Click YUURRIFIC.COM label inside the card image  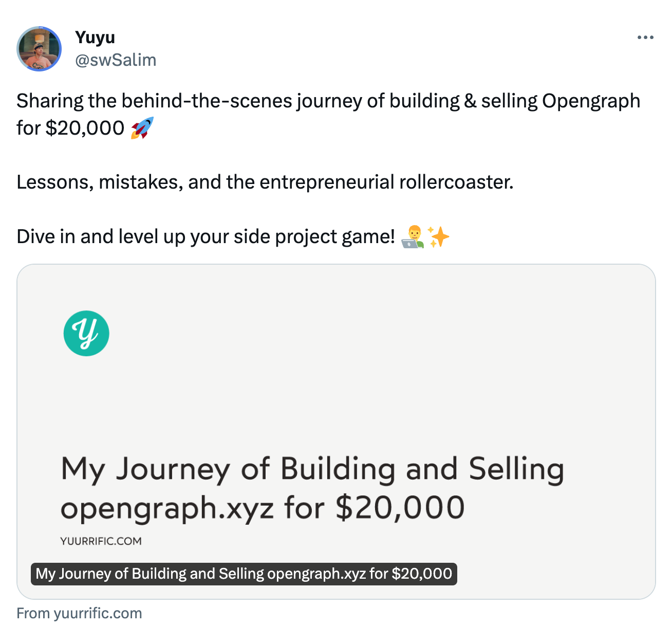point(101,541)
